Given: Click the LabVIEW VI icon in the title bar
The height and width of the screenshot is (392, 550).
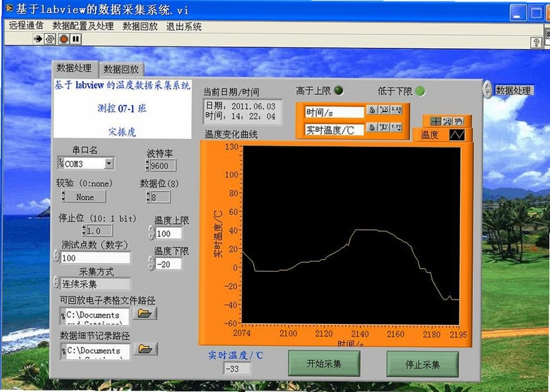Looking at the screenshot, I should point(9,8).
